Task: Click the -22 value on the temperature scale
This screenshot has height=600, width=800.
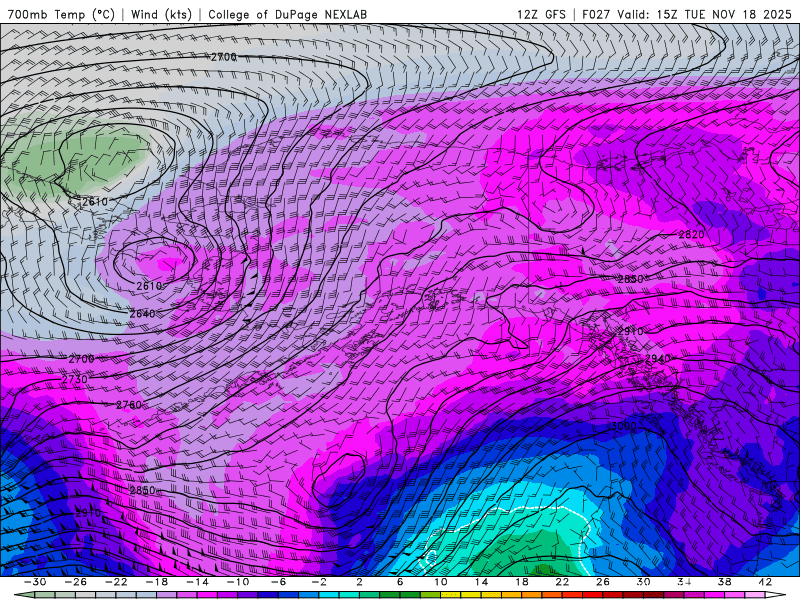Action: pos(116,582)
